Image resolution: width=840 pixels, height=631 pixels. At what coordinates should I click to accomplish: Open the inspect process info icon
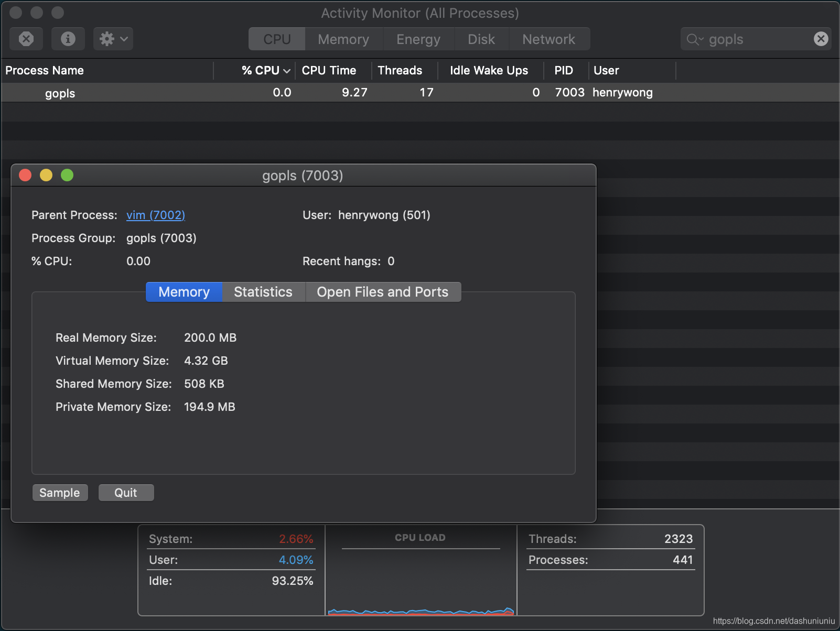pyautogui.click(x=68, y=39)
